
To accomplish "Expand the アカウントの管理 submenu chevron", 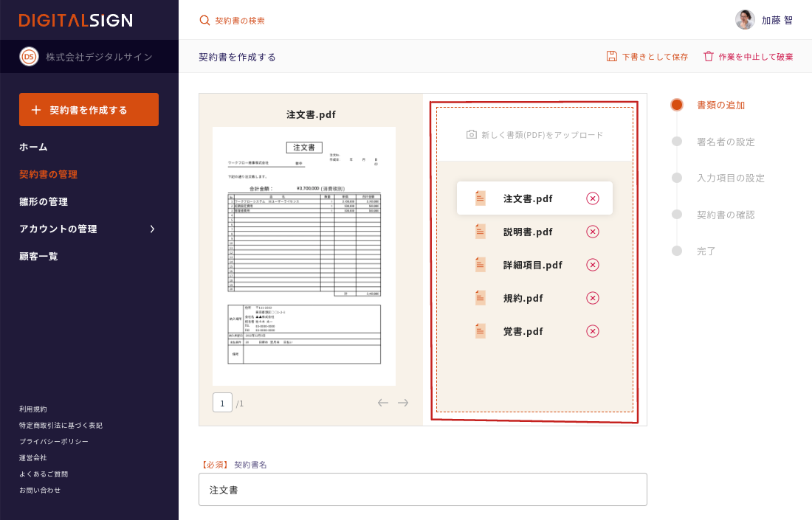I will (152, 229).
